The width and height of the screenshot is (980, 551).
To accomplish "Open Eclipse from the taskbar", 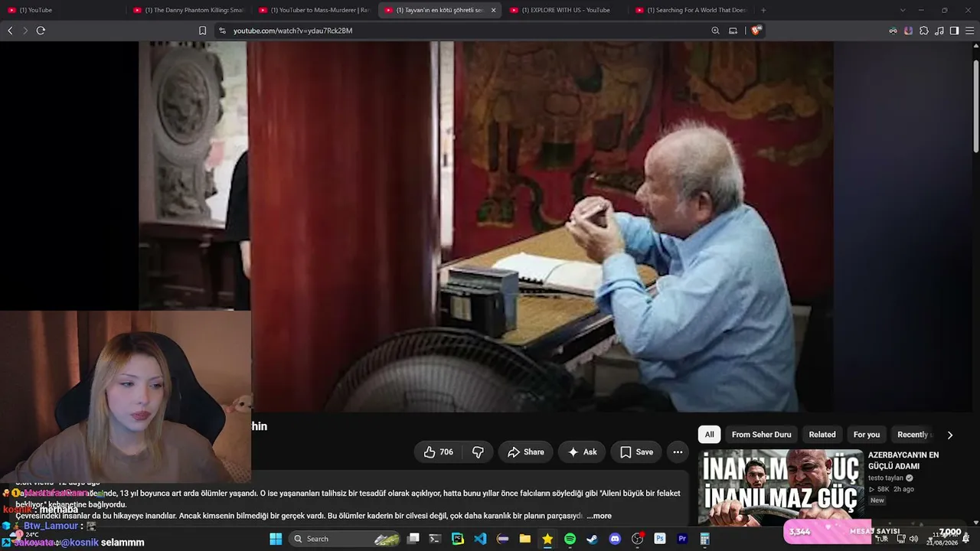I will tap(503, 539).
